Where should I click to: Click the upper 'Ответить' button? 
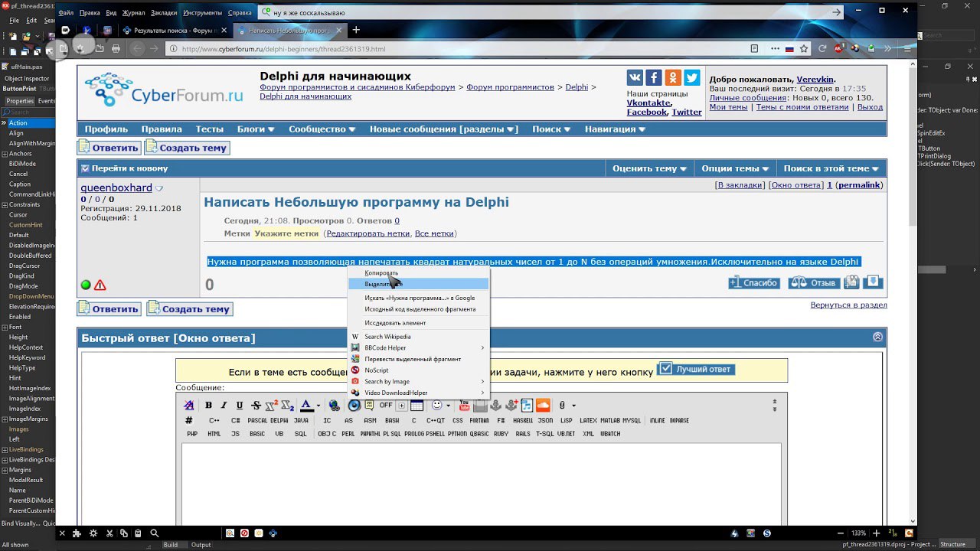tap(109, 148)
